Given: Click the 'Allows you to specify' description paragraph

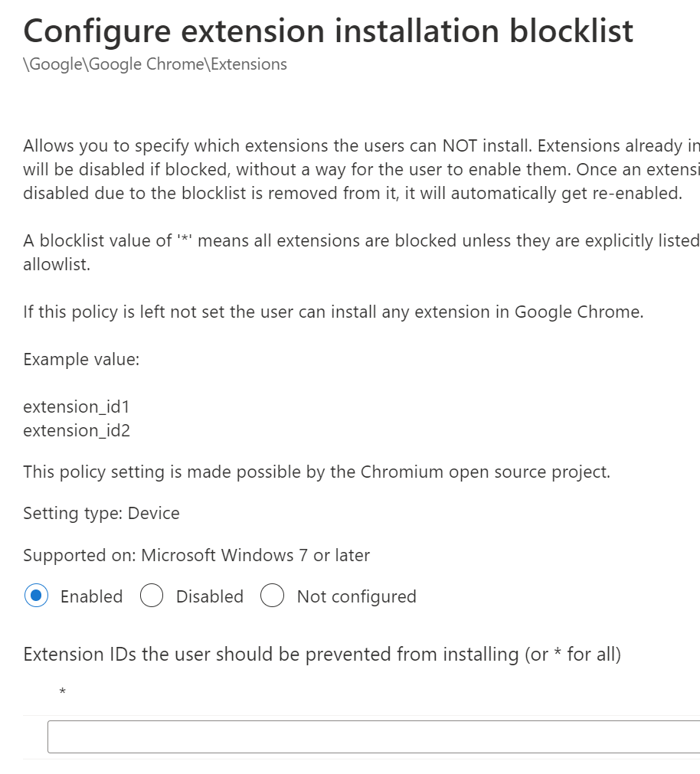Looking at the screenshot, I should 360,169.
